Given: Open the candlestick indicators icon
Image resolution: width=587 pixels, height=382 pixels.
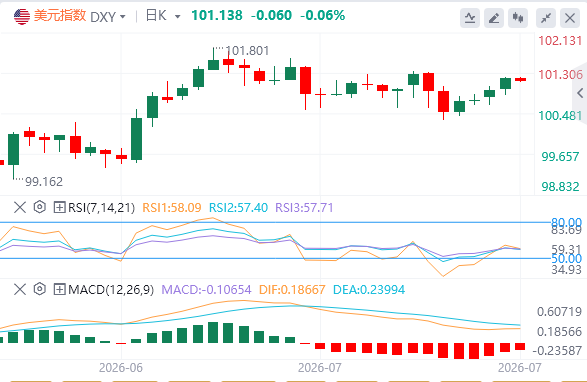Looking at the screenshot, I should click(x=518, y=18).
